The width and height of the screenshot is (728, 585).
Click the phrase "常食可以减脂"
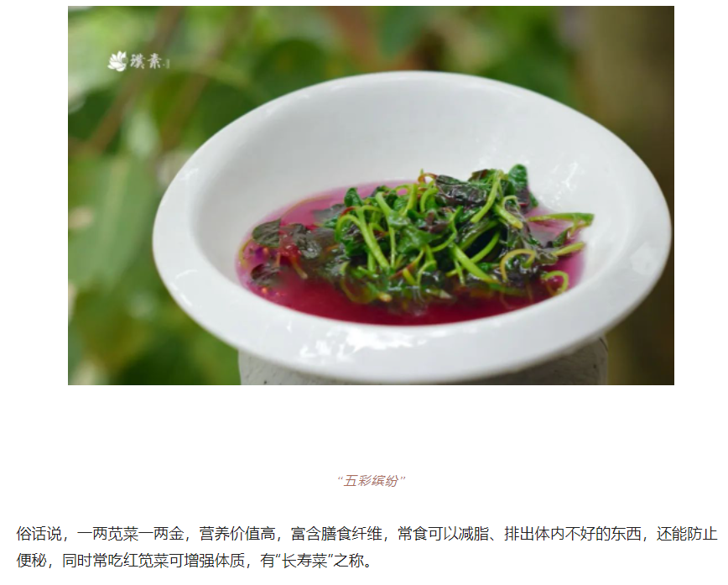pyautogui.click(x=443, y=534)
